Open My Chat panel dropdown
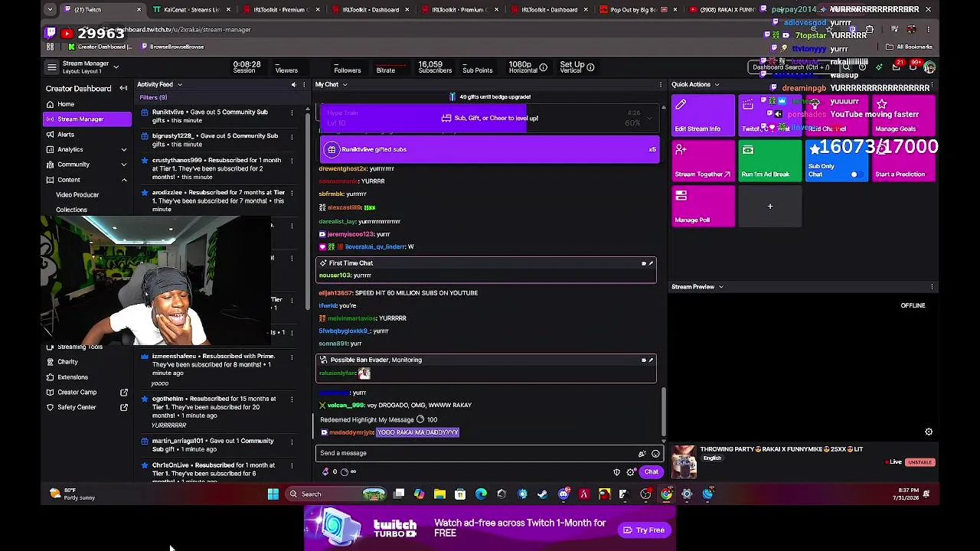The height and width of the screenshot is (551, 980). pyautogui.click(x=345, y=84)
